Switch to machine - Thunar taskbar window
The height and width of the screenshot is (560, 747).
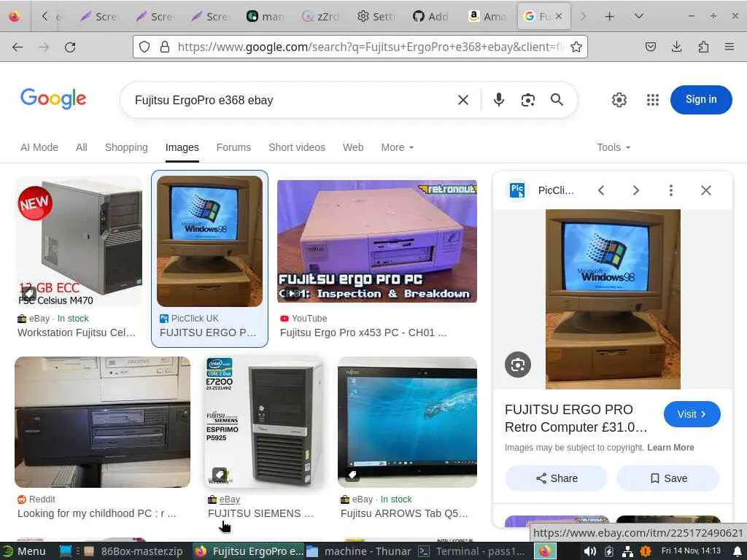[x=359, y=551]
